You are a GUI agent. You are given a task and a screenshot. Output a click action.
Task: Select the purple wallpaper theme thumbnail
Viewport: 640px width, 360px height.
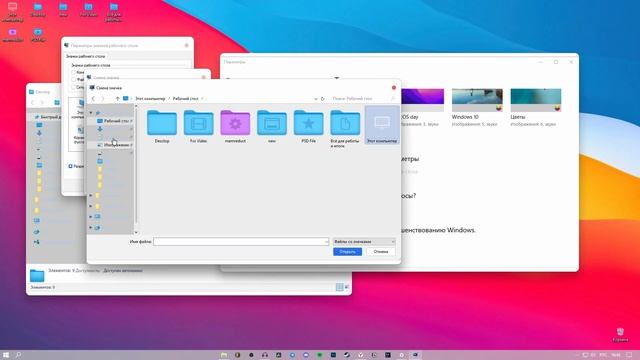[x=422, y=100]
